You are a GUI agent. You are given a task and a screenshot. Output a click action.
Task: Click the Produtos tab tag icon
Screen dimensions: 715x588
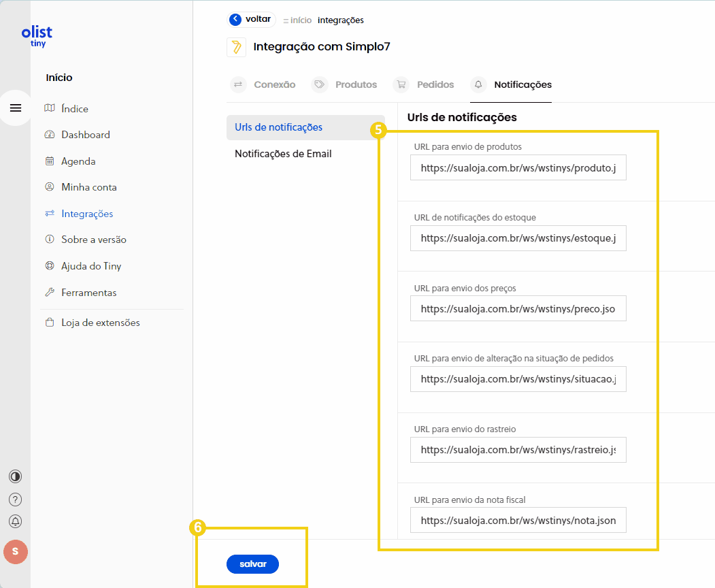[320, 84]
